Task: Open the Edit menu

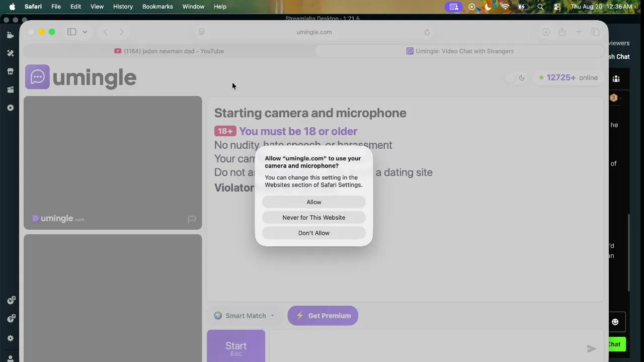Action: pos(75,7)
